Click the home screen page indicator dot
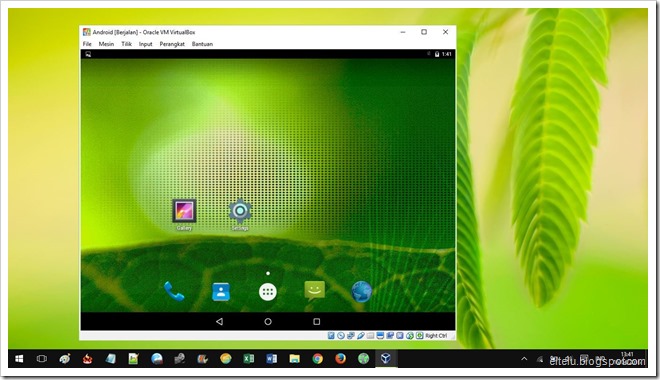Image resolution: width=660 pixels, height=380 pixels. (268, 274)
